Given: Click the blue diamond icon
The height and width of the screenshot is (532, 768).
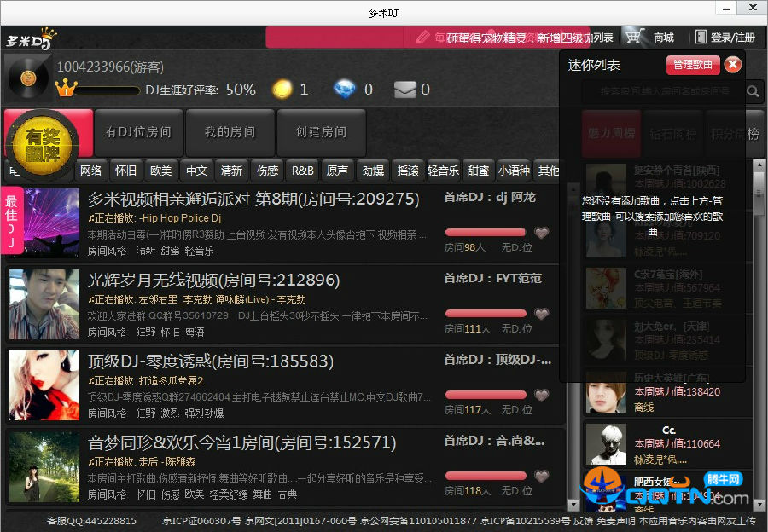Looking at the screenshot, I should [345, 89].
